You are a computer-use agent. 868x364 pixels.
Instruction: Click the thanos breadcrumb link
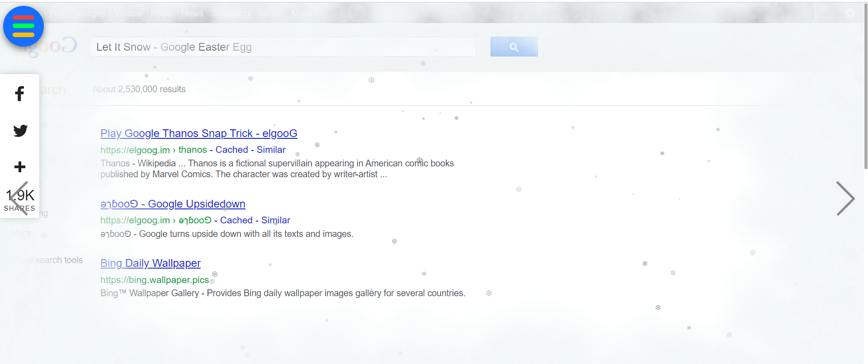(x=193, y=150)
